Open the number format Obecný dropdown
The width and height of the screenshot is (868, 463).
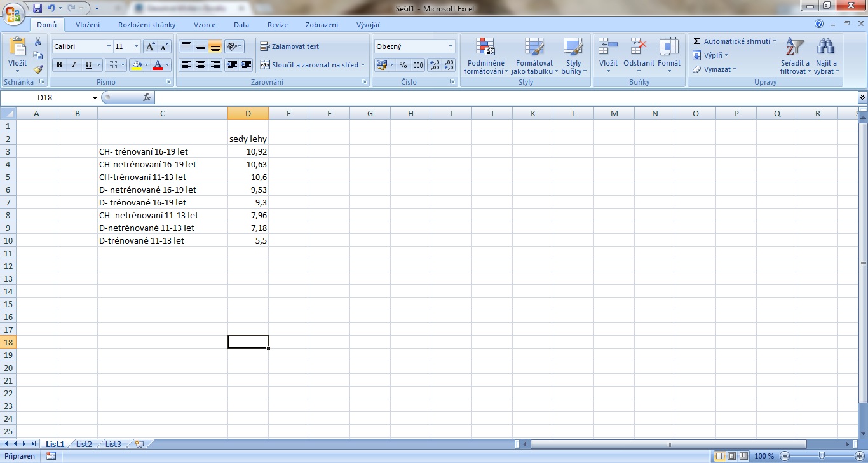451,46
